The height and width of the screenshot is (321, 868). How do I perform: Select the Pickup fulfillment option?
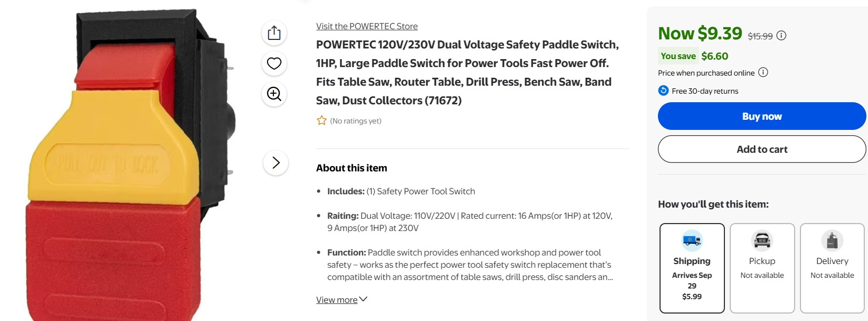pos(762,268)
